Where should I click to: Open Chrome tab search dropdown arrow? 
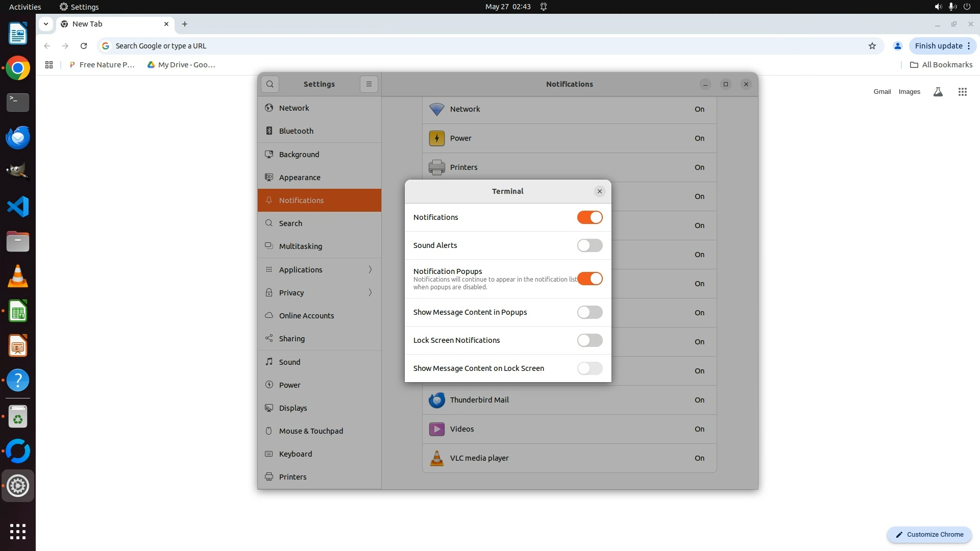click(x=46, y=24)
